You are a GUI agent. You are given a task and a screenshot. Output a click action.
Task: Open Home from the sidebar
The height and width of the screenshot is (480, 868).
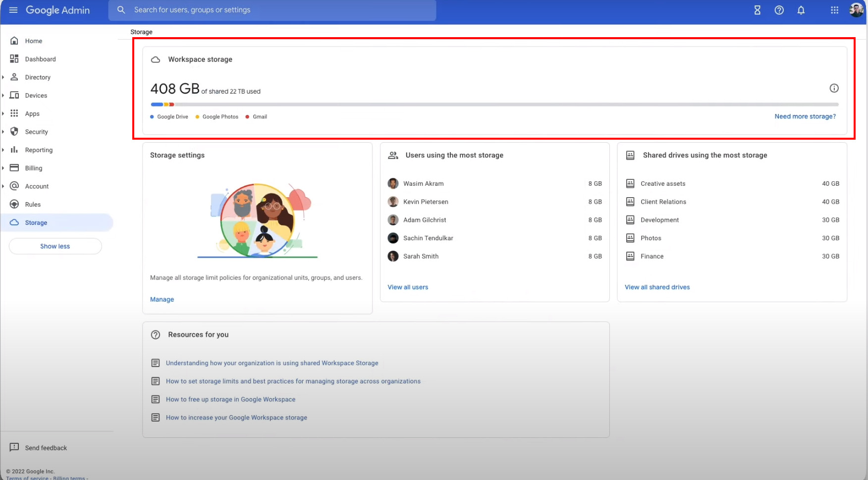[33, 41]
